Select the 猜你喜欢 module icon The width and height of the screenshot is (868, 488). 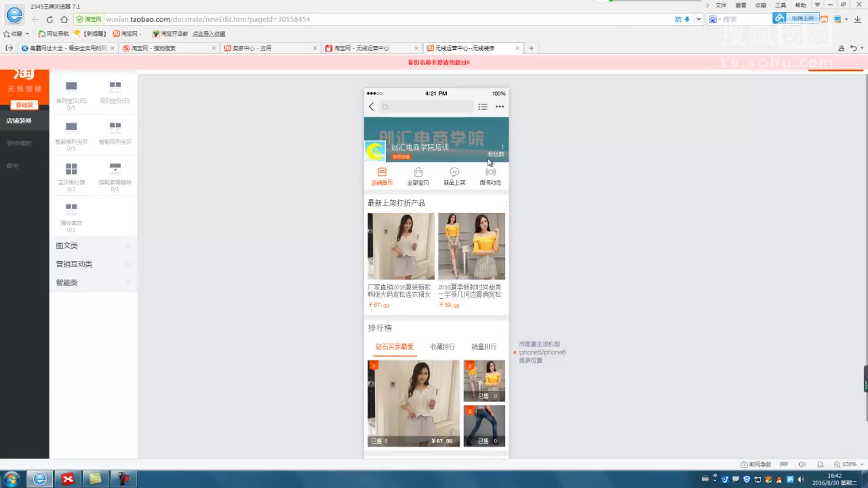[71, 208]
